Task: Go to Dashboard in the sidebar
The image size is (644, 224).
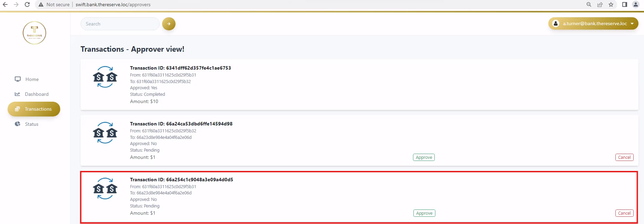Action: click(36, 94)
